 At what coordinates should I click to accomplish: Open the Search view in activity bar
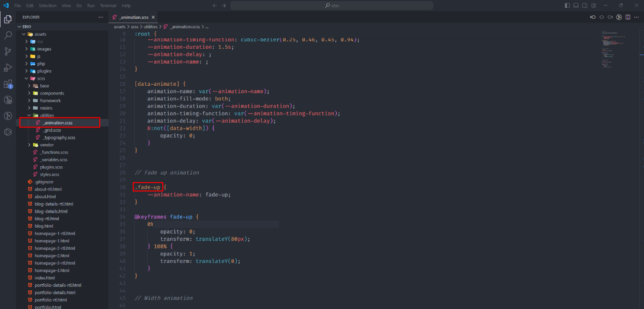click(8, 35)
